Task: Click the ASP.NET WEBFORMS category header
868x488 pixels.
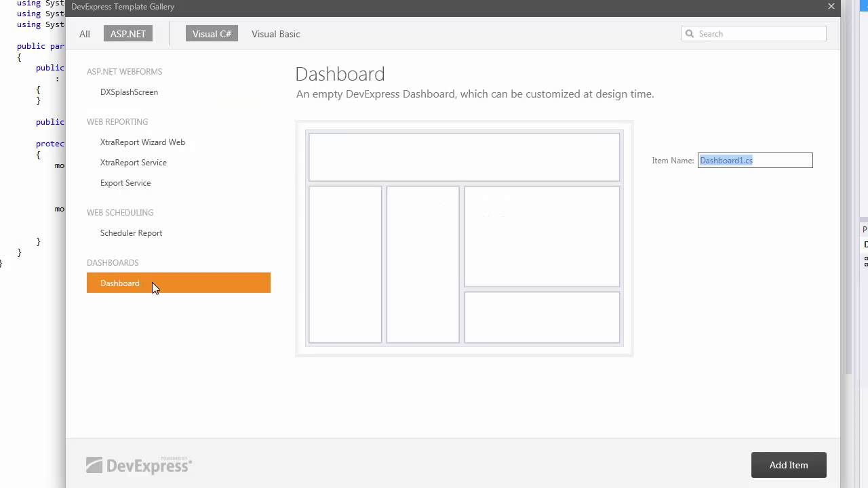Action: [124, 72]
